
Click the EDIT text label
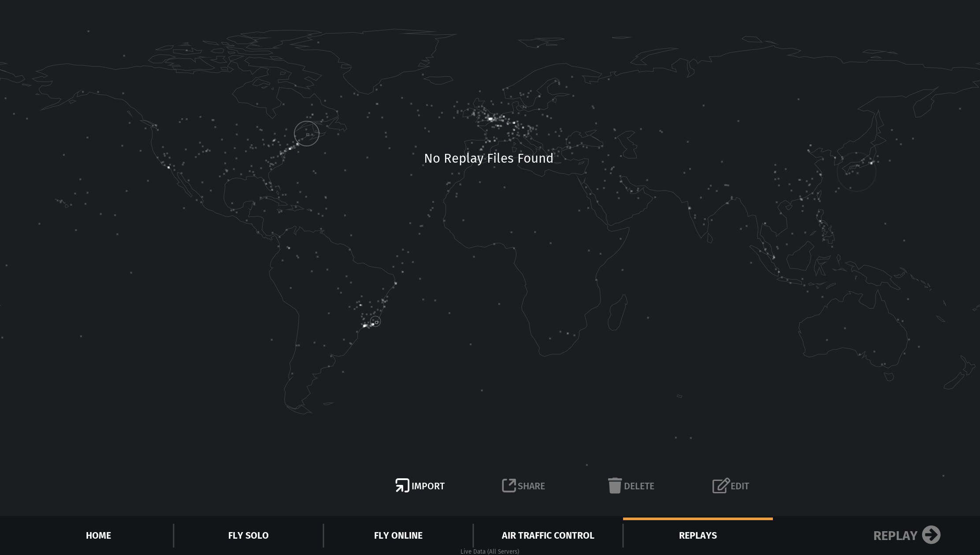tap(739, 486)
